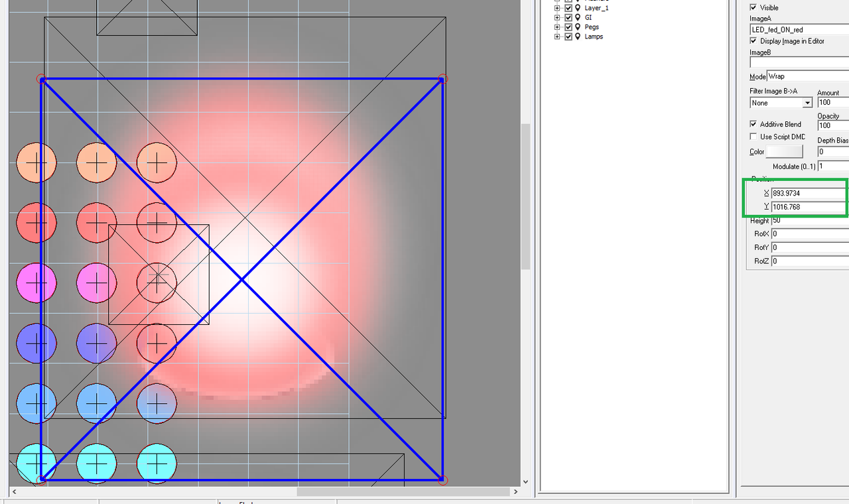Select the Pegs layer name
The width and height of the screenshot is (849, 504).
pyautogui.click(x=592, y=27)
